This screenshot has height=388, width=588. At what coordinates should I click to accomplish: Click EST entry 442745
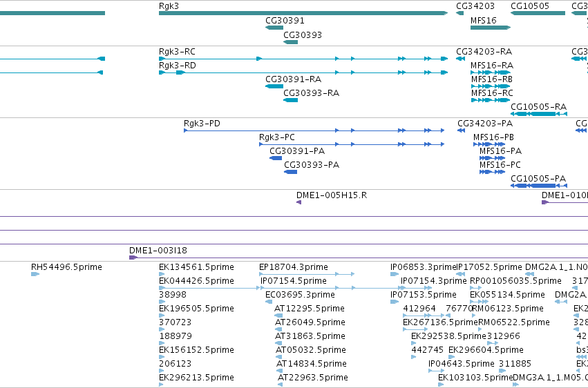click(414, 358)
